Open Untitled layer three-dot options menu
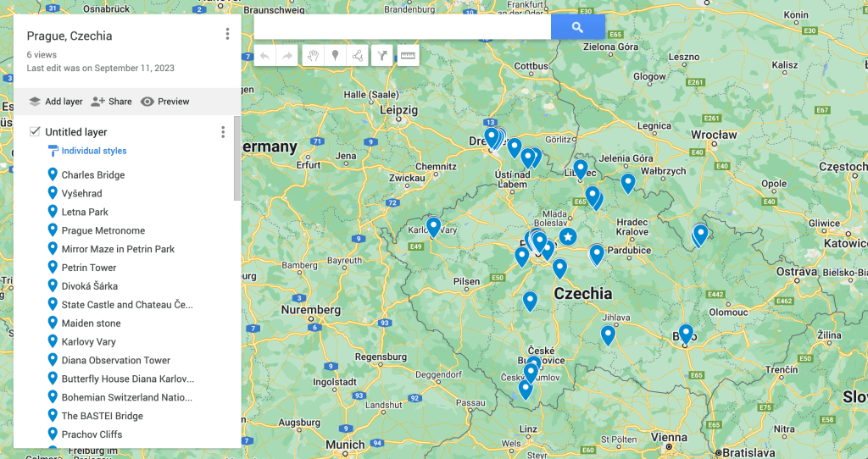Screen dimensions: 868x459 click(223, 132)
